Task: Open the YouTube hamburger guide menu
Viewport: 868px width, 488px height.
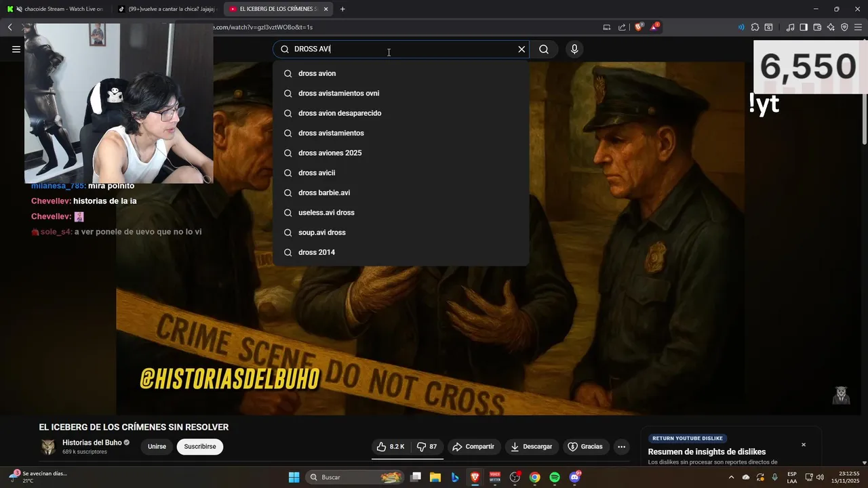Action: (x=16, y=49)
